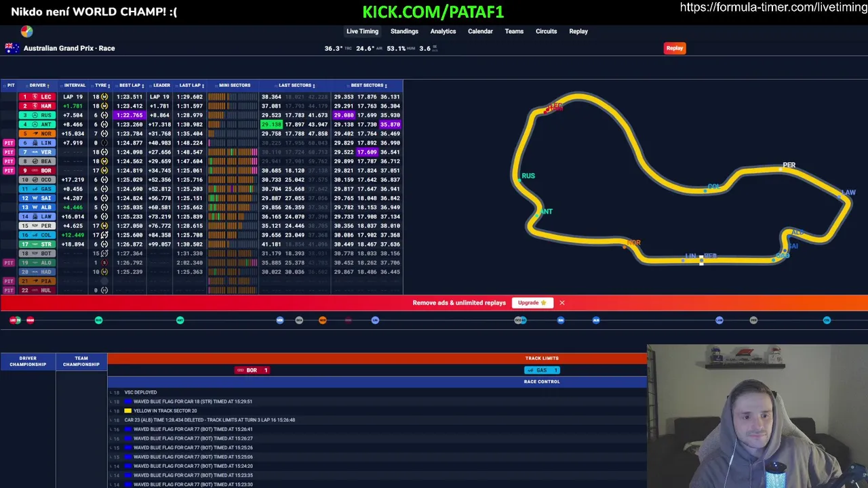Click the CAR 23 (ALB) time deleted message
The height and width of the screenshot is (488, 868).
click(210, 420)
